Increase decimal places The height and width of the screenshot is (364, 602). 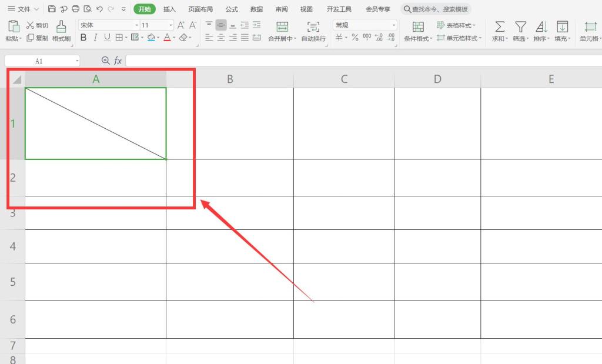point(379,37)
